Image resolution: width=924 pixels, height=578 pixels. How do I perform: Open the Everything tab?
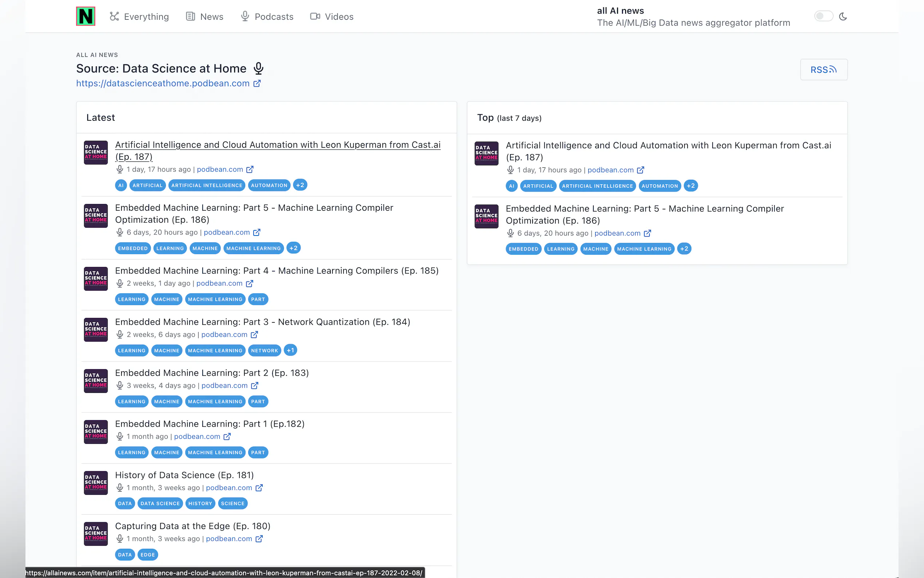point(139,16)
